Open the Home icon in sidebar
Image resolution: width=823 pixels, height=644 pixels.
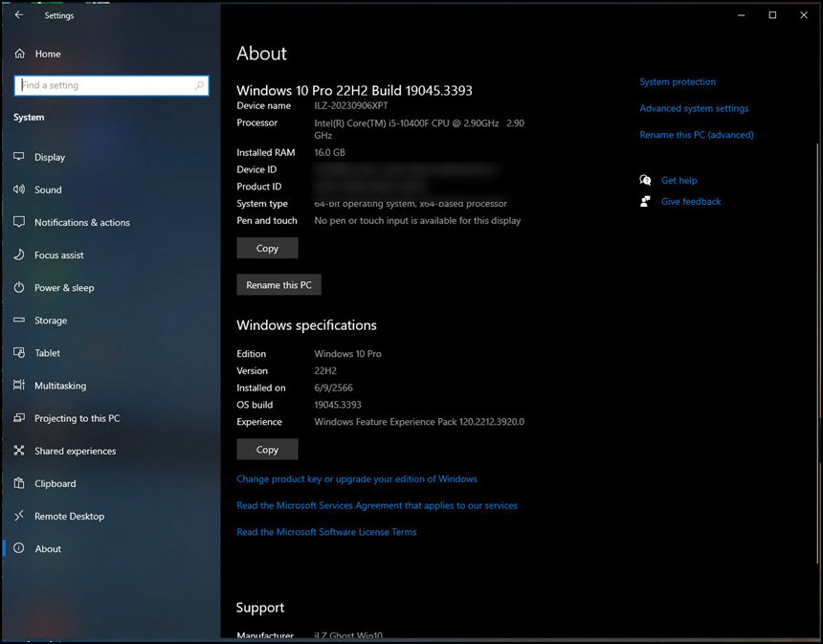[x=19, y=54]
